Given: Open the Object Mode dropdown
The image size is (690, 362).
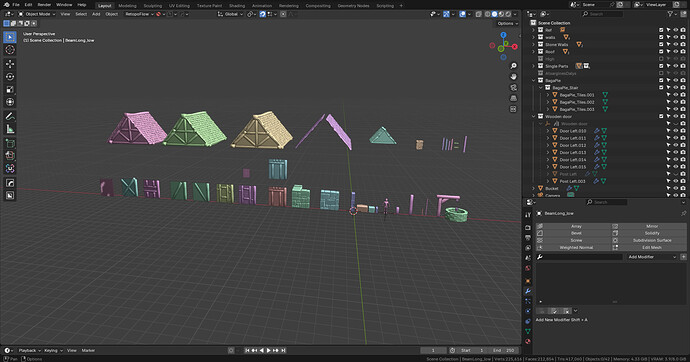Looking at the screenshot, I should click(x=37, y=14).
